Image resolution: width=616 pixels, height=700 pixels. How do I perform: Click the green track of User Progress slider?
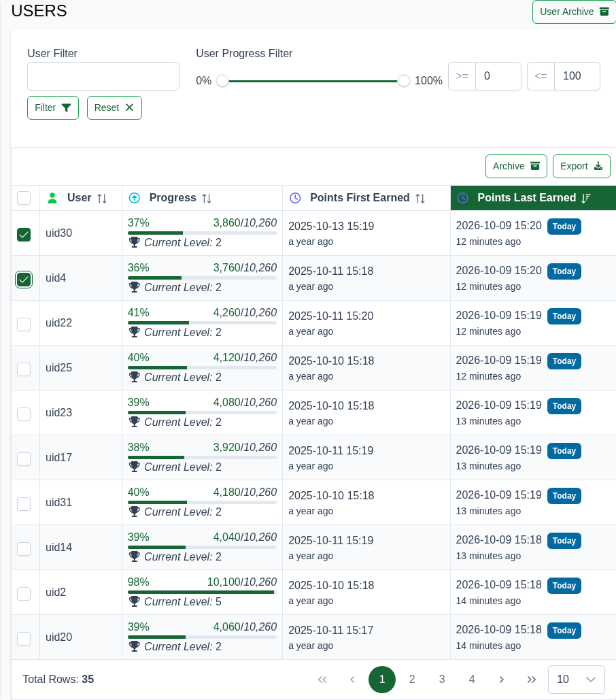(313, 81)
